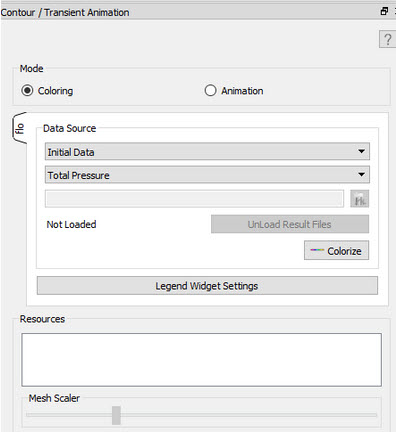Screen dimensions: 396x432
Task: Click the rainbow icon on Colorize
Action: coord(317,251)
